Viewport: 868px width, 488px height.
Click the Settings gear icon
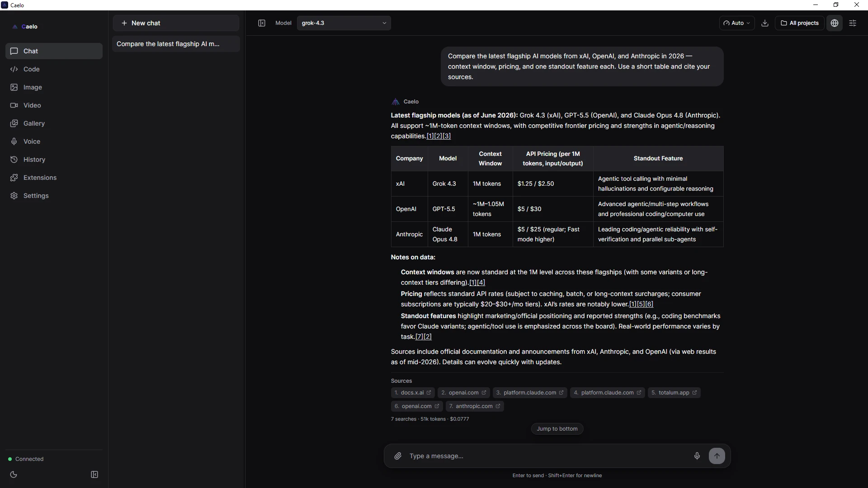click(14, 196)
